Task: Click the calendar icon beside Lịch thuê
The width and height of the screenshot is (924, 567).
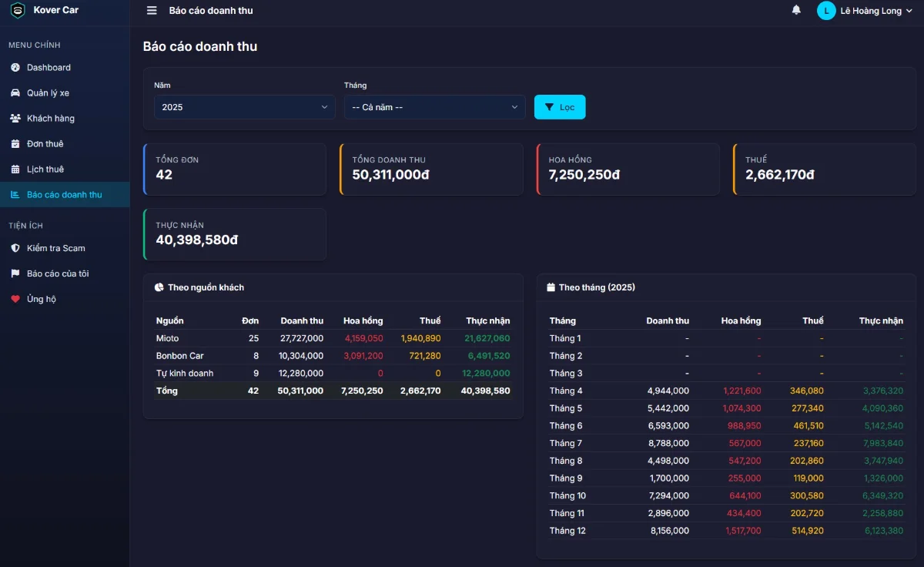Action: pos(15,169)
